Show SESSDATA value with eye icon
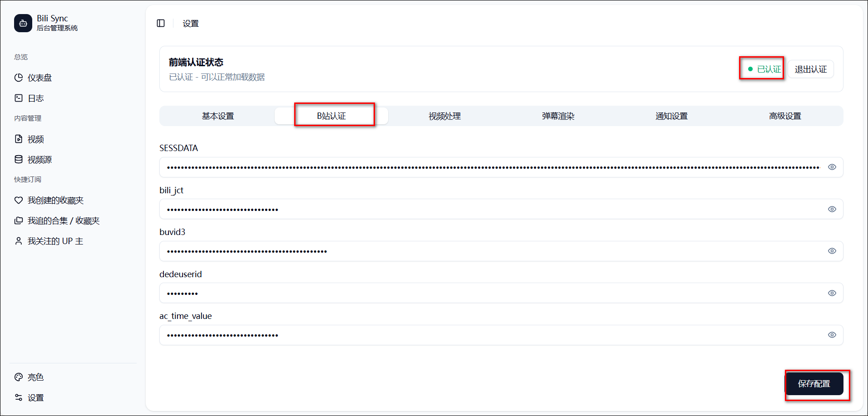Screen dimensions: 868x416 pos(832,167)
